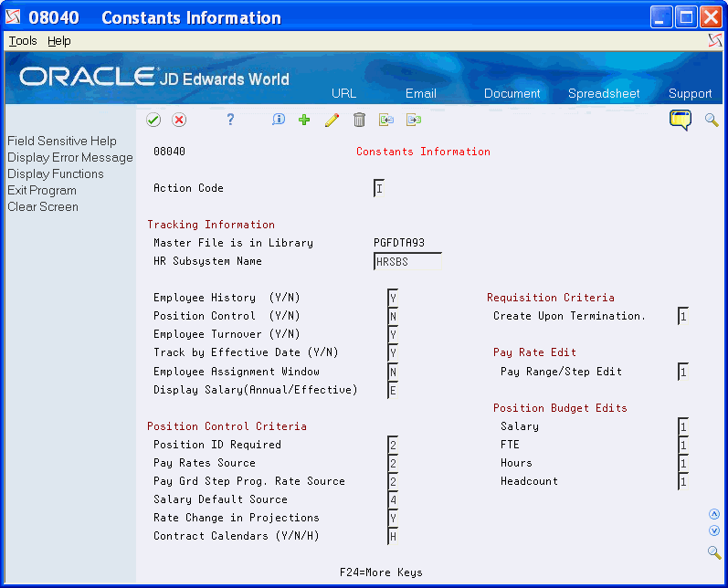This screenshot has height=588, width=728.
Task: Click the green plus add icon
Action: coord(304,121)
